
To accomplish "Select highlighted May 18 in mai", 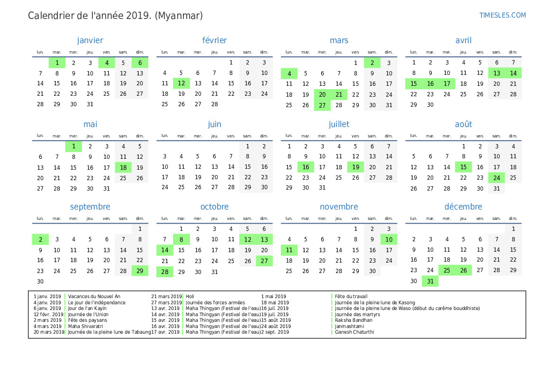I will click(123, 167).
